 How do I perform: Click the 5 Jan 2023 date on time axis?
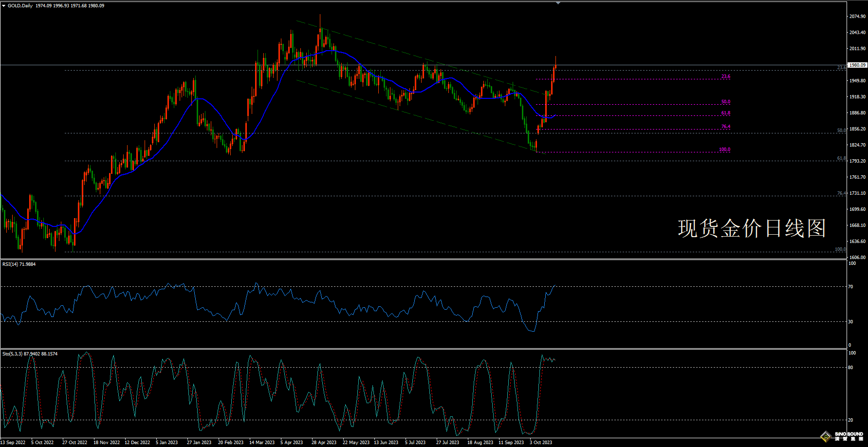[167, 443]
